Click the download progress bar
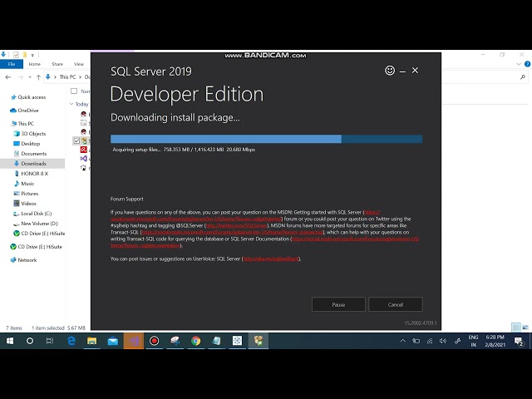Image resolution: width=532 pixels, height=399 pixels. 266,139
